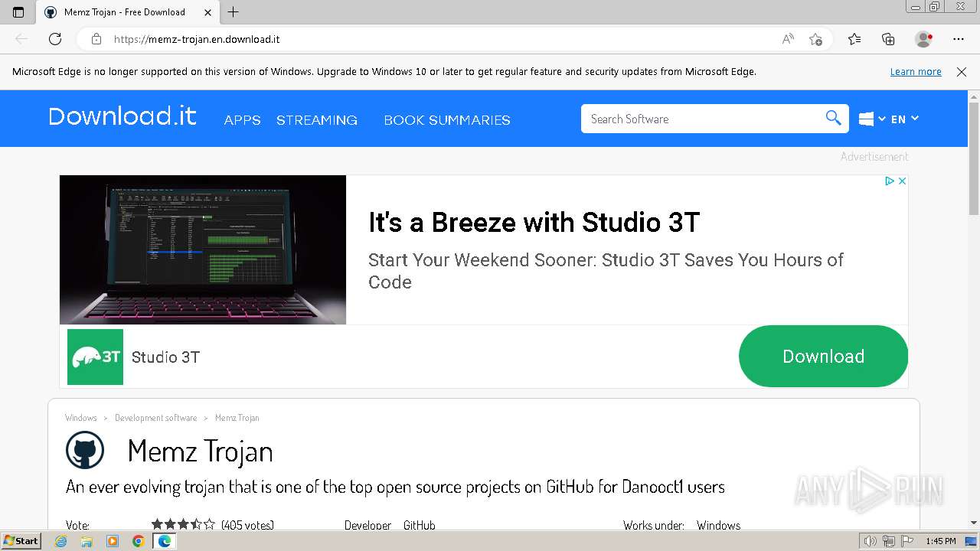Show the clock at 1:45 PM
The image size is (980, 551).
pos(941,541)
